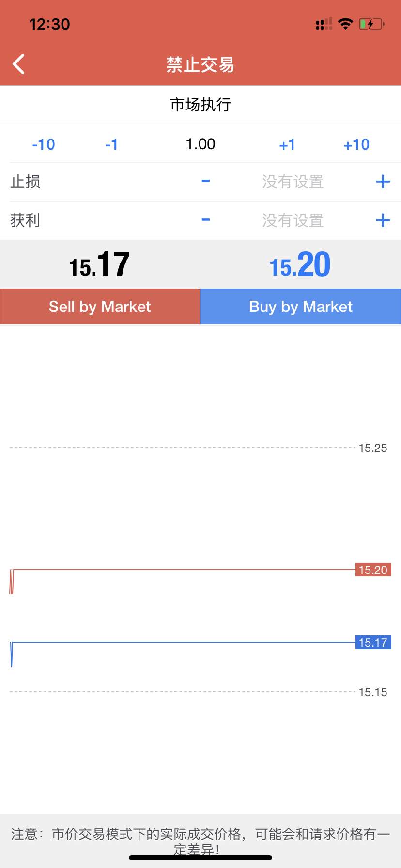Increase volume with the +1 button

click(x=287, y=144)
